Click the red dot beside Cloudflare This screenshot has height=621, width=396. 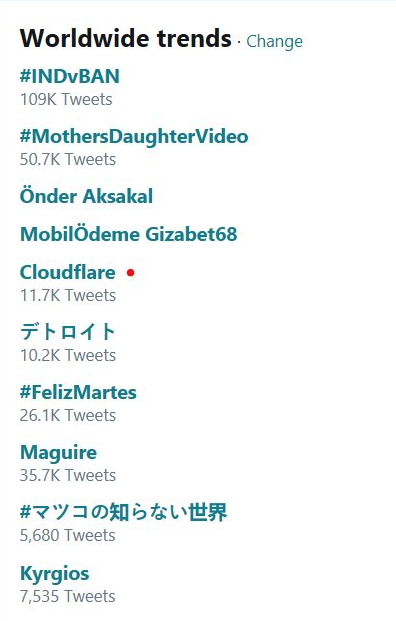(131, 273)
